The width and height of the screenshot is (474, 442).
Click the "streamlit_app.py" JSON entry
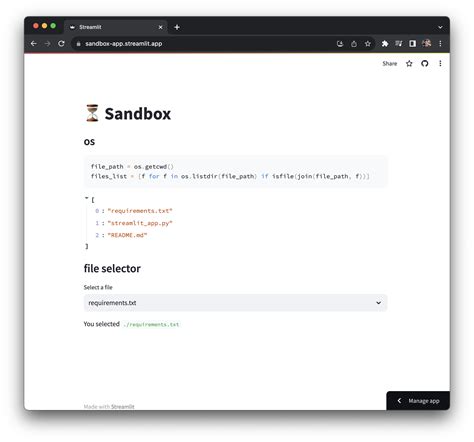pyautogui.click(x=140, y=223)
